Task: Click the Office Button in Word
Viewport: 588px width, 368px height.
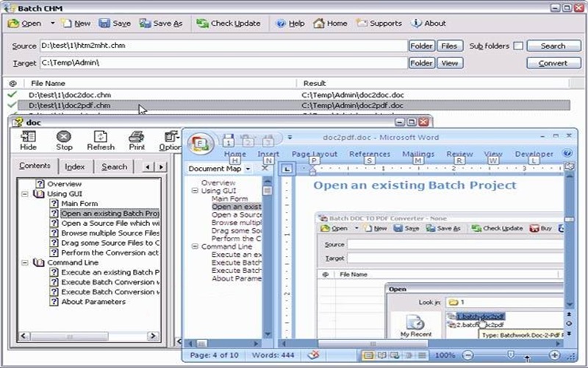Action: click(200, 144)
